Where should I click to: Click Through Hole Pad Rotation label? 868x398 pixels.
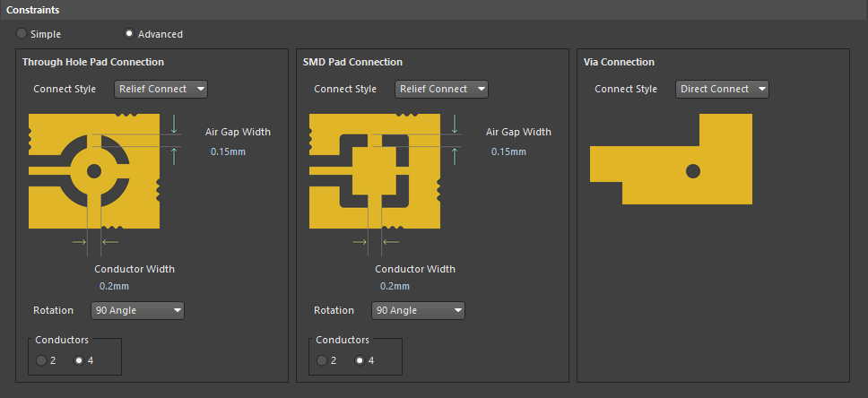[x=53, y=310]
